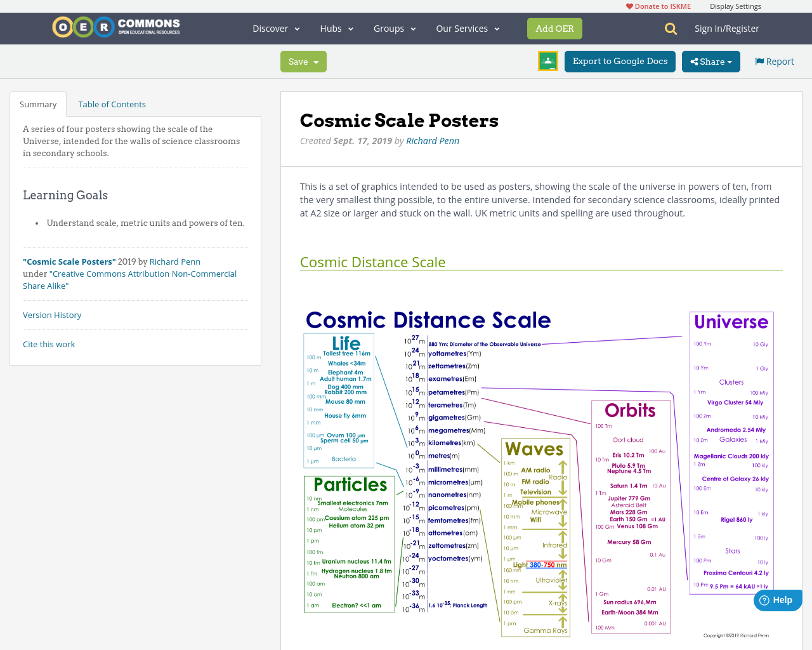The image size is (812, 650).
Task: Open the Version History link
Action: click(x=52, y=315)
